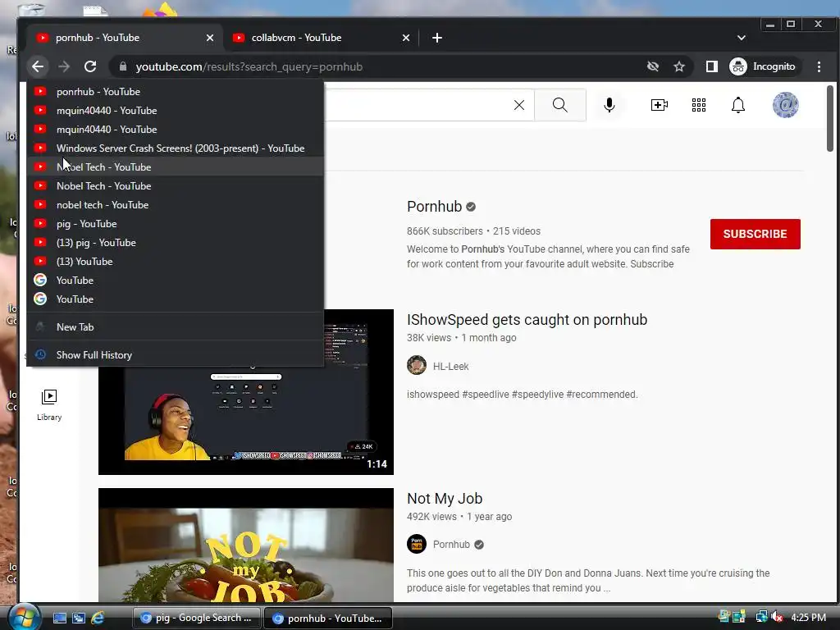Close the collabvcm - YouTube tab

pos(405,38)
